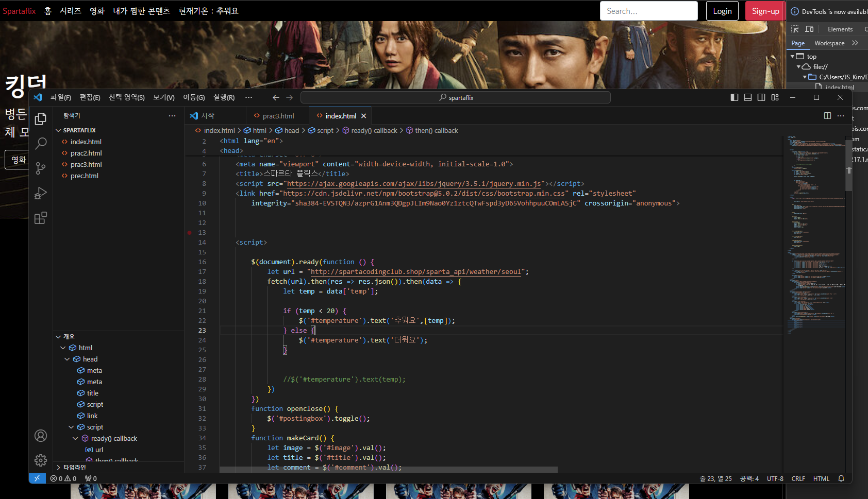Open the editor's more actions menu
The width and height of the screenshot is (868, 499).
(841, 116)
